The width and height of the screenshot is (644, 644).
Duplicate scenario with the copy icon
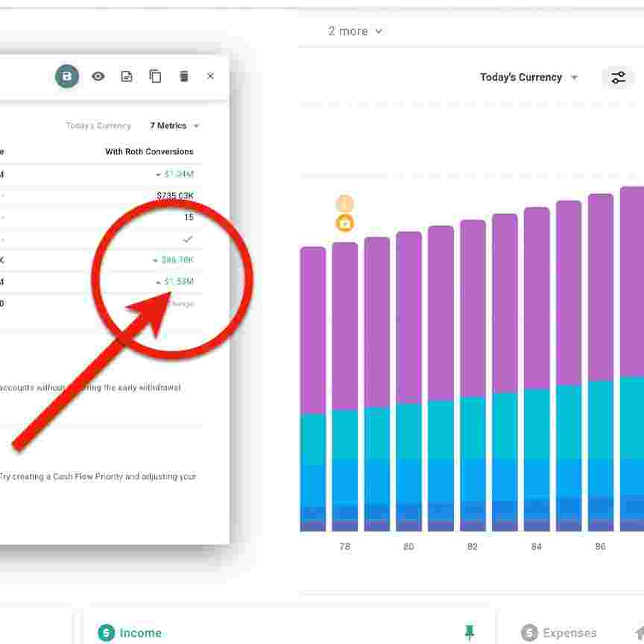[155, 76]
